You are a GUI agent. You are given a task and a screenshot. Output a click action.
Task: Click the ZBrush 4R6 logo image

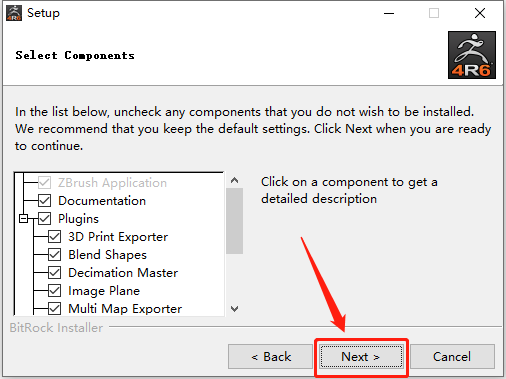pyautogui.click(x=472, y=55)
